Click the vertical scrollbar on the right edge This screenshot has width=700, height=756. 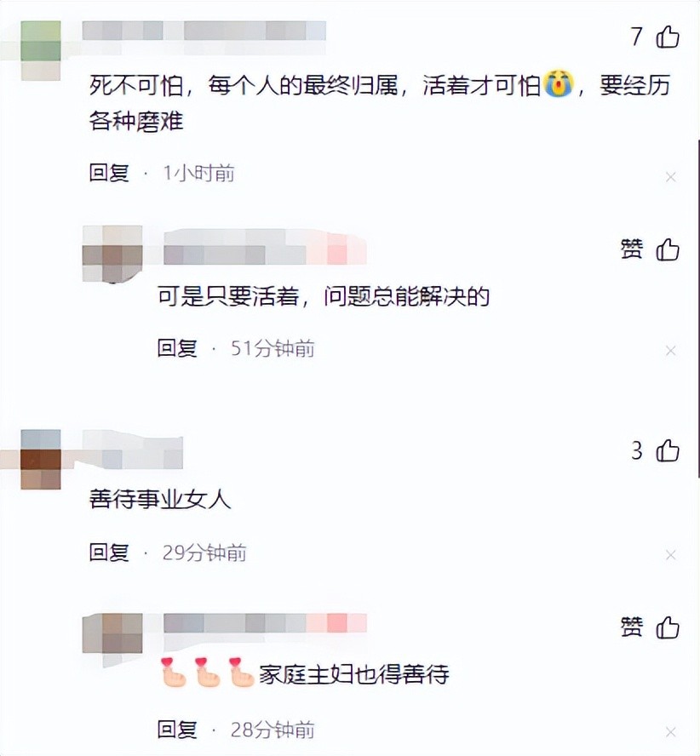coord(698,308)
